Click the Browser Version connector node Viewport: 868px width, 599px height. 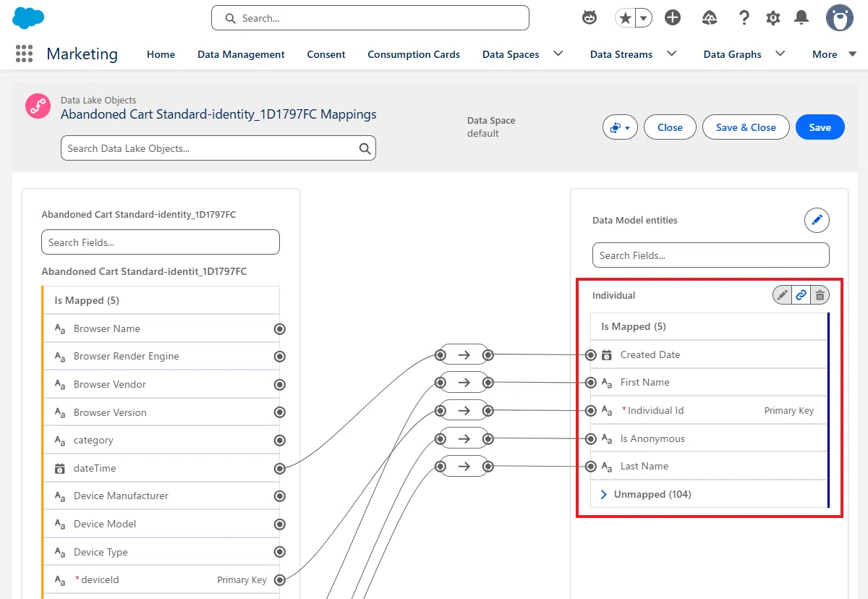(x=280, y=412)
